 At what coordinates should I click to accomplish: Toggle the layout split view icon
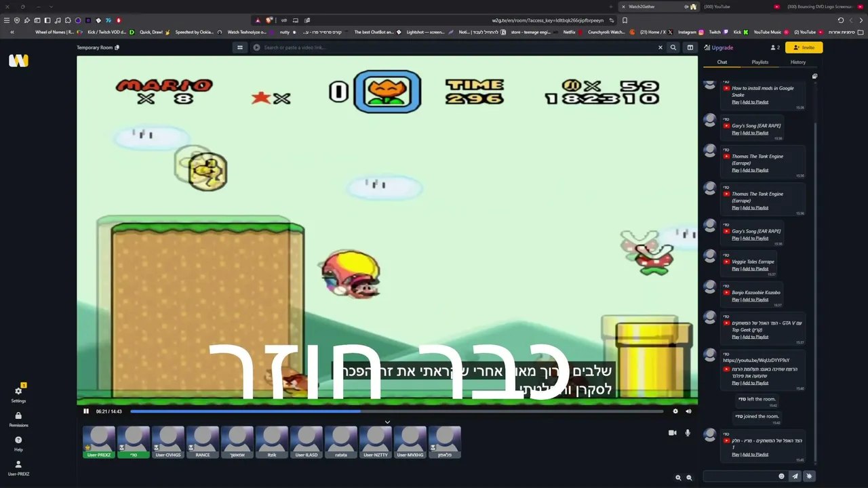click(690, 47)
